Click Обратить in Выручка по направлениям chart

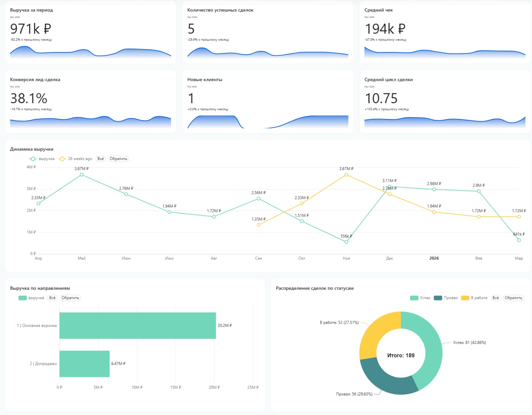[x=70, y=298]
